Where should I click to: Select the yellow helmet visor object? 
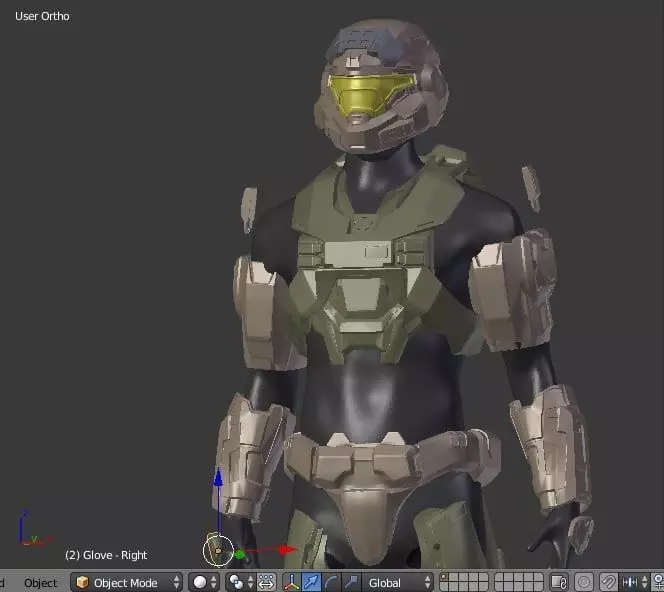[369, 94]
